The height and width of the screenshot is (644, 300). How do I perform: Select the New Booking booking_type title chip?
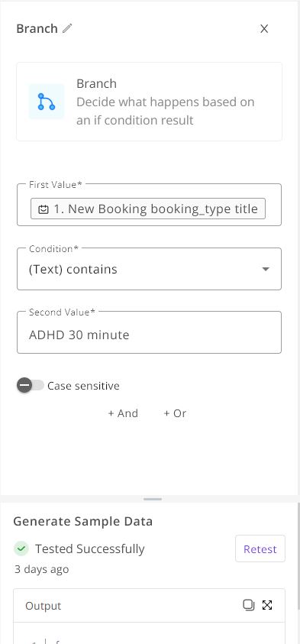[x=148, y=209]
